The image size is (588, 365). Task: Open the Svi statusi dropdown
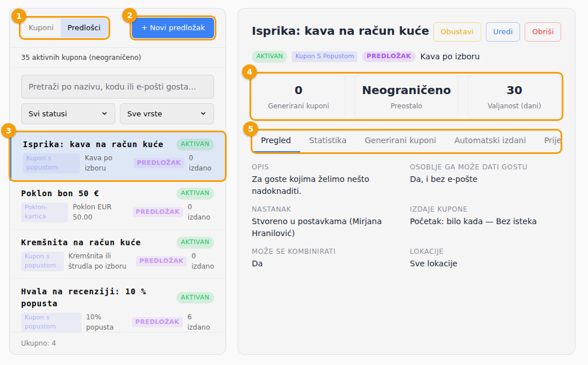coord(68,113)
